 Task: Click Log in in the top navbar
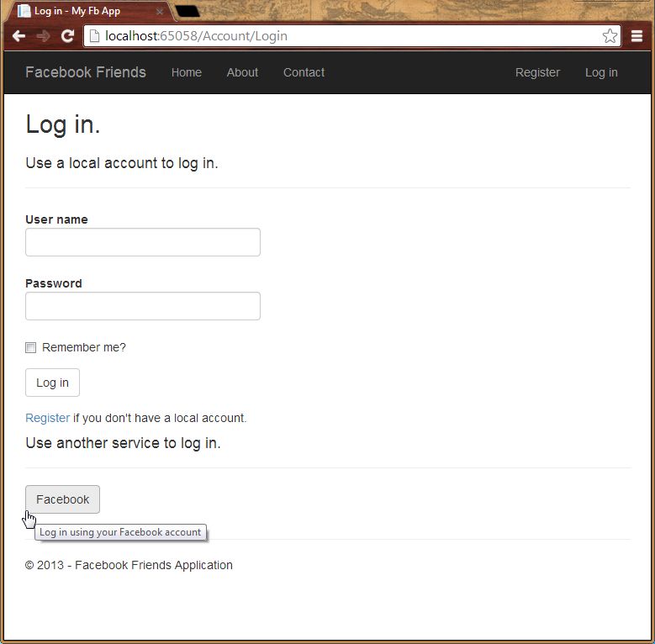coord(601,72)
